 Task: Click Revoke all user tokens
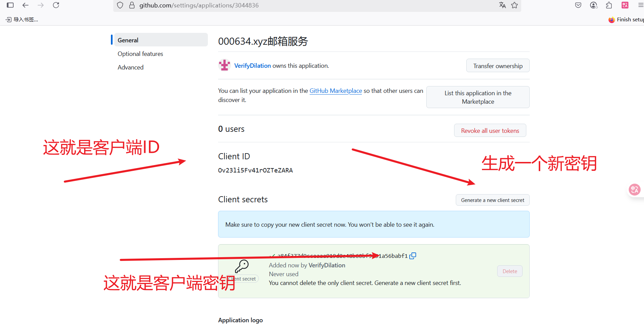(490, 131)
